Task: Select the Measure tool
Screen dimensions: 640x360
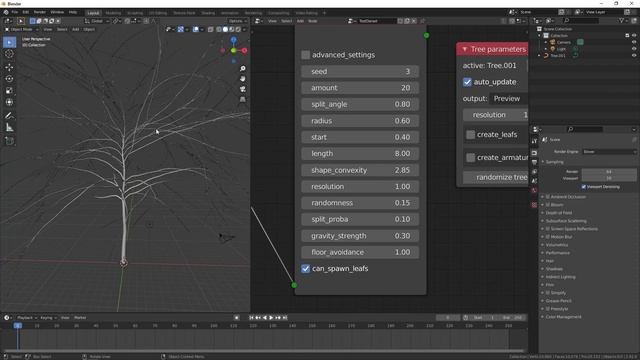Action: click(x=9, y=128)
